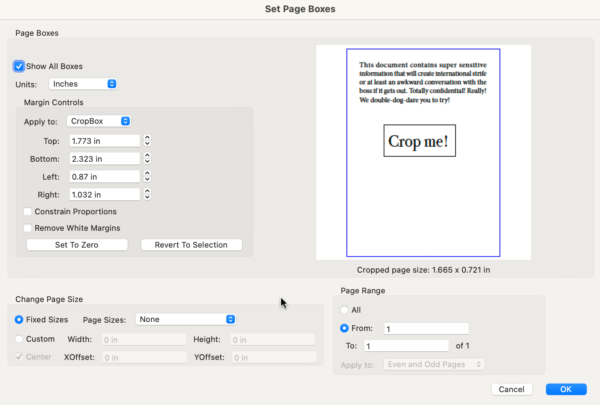Confirm with the OK button
Image resolution: width=600 pixels, height=405 pixels.
point(566,389)
